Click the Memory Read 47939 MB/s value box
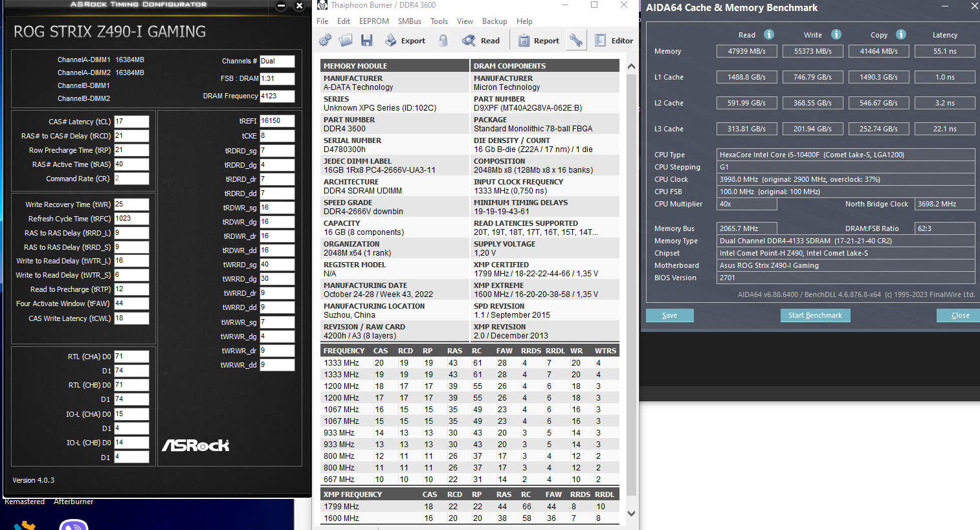 point(747,51)
